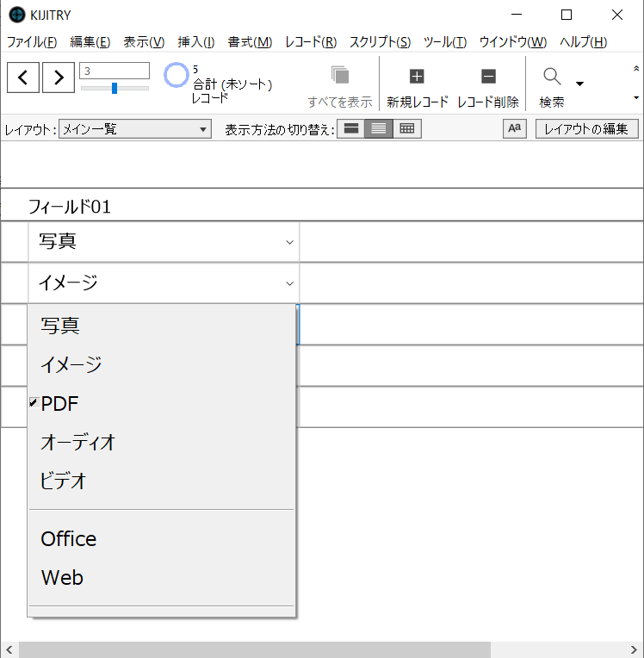Click the New Record plus icon
The width and height of the screenshot is (644, 658).
(417, 77)
